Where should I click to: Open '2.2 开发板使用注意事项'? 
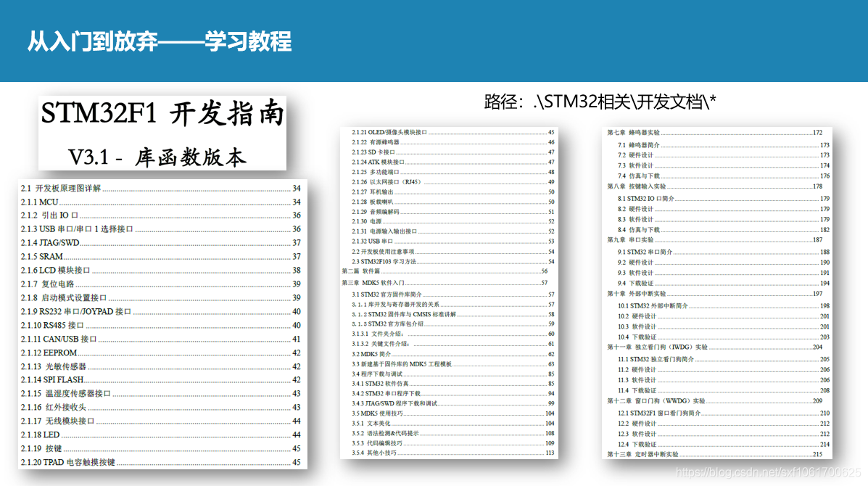coord(452,252)
